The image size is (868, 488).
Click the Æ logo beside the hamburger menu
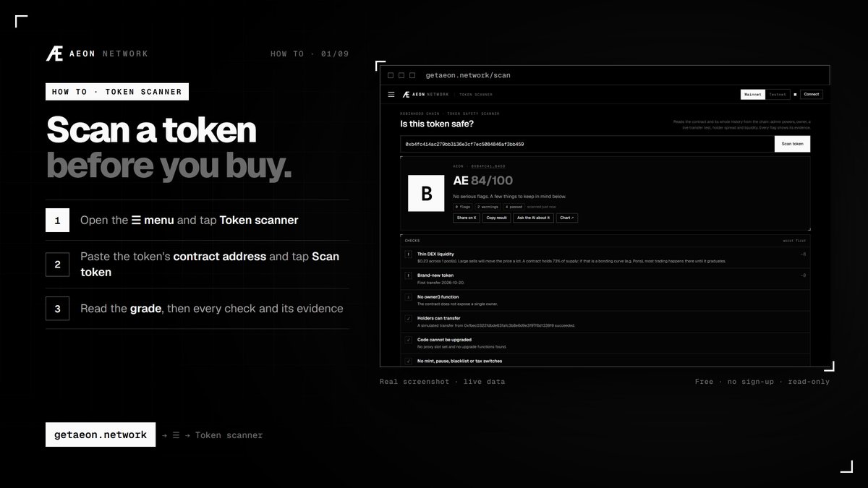click(407, 94)
